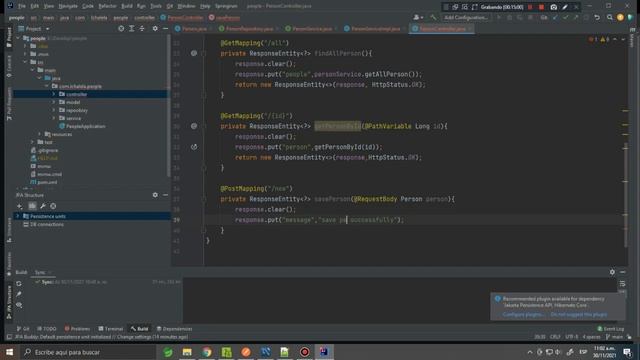Image resolution: width=640 pixels, height=360 pixels.
Task: Open the Terminal tool window
Action: 110,329
